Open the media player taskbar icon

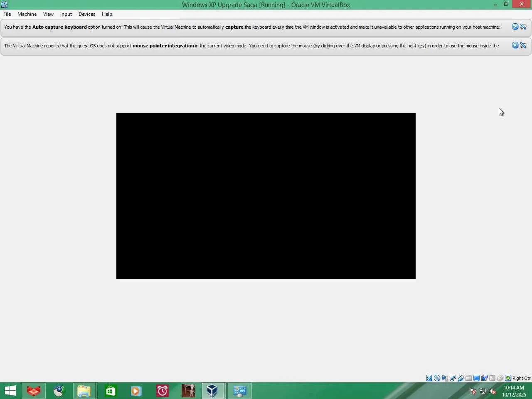(x=136, y=391)
